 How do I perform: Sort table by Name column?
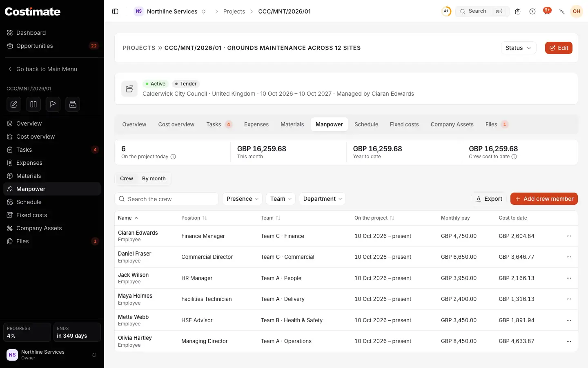coord(128,218)
